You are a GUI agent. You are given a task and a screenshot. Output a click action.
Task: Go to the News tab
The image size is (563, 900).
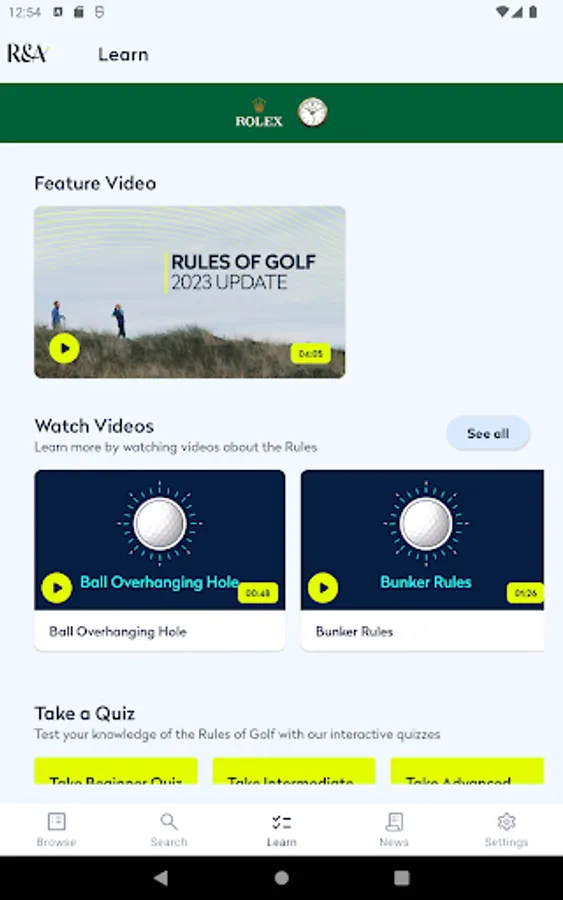tap(394, 829)
